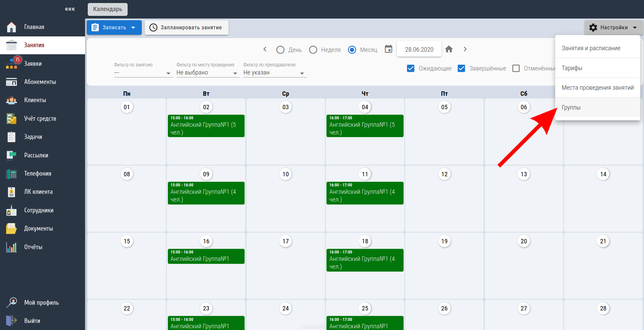Open Фильтр по месту проведения dropdown
Viewport: 644px width, 330px height.
pyautogui.click(x=208, y=73)
